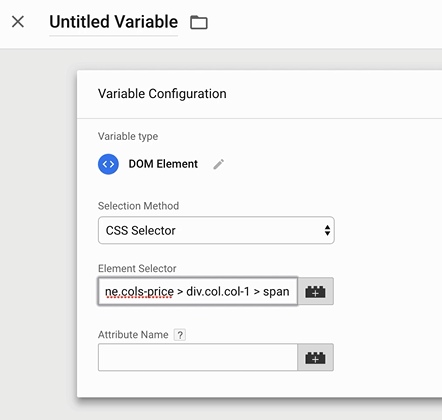Image resolution: width=442 pixels, height=420 pixels.
Task: Edit variable type with the pencil icon
Action: tap(219, 164)
